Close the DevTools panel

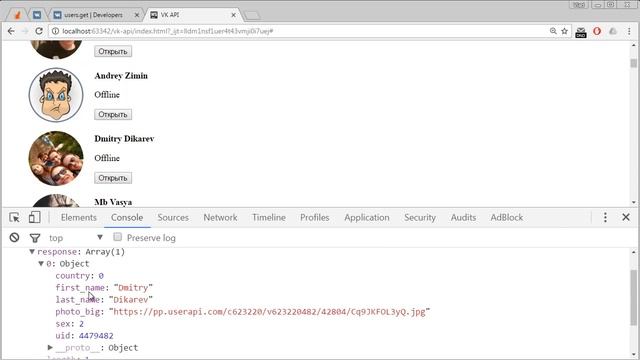click(626, 217)
